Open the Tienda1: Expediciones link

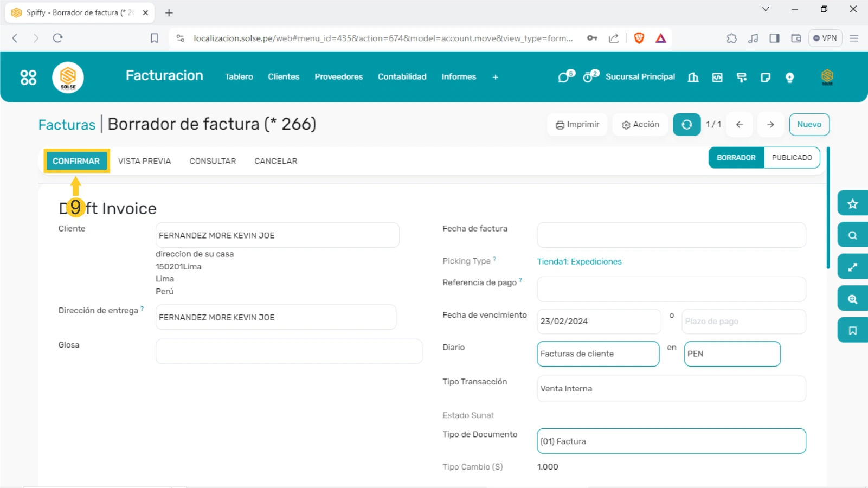coord(579,261)
